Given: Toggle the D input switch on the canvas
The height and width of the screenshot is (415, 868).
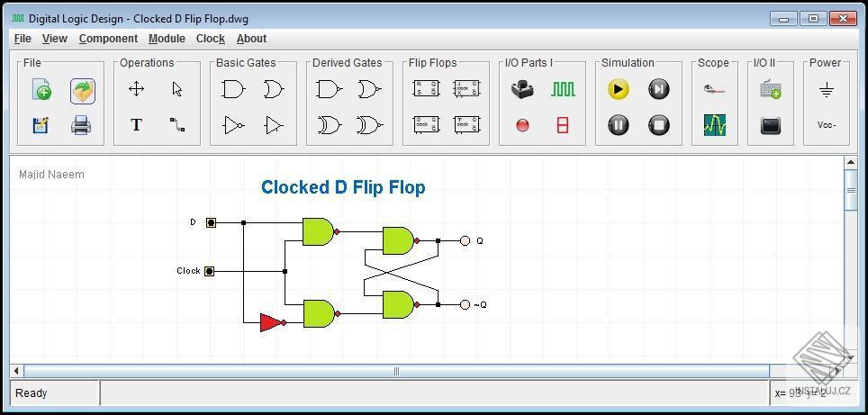Looking at the screenshot, I should point(211,222).
